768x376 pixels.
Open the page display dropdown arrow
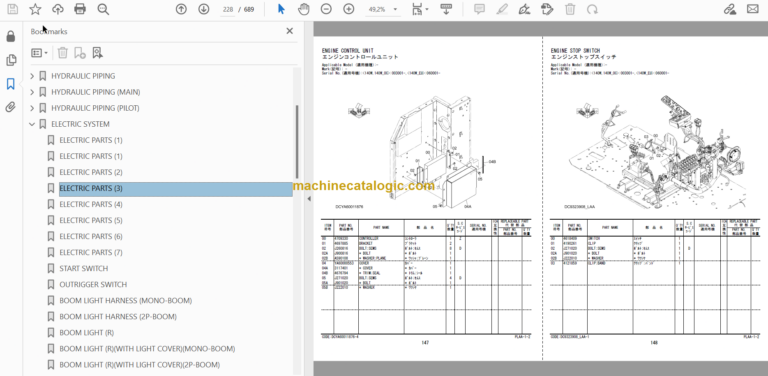point(427,9)
